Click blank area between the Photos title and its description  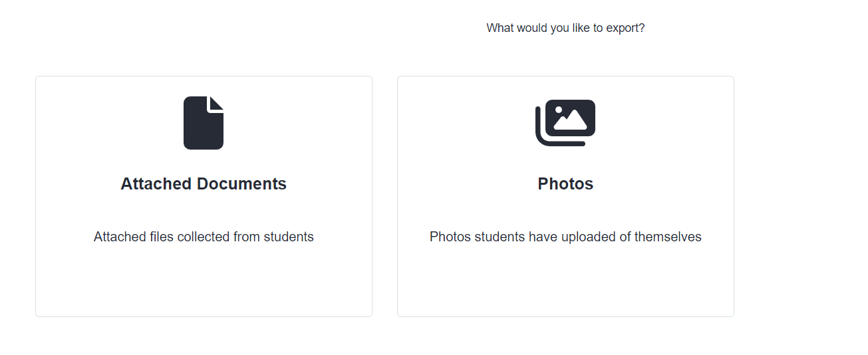coord(565,211)
